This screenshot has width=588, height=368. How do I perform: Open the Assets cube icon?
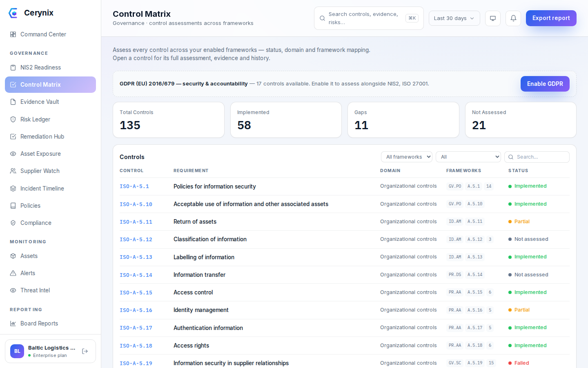pos(13,256)
